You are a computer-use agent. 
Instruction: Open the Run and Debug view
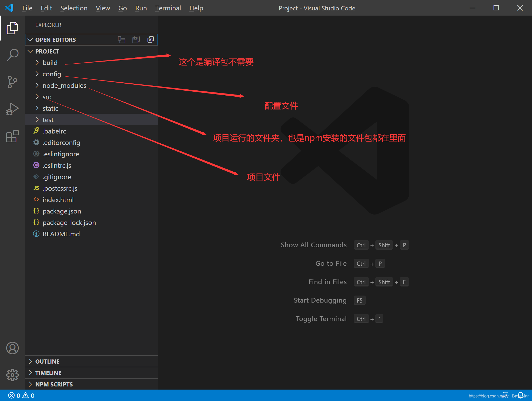coord(12,109)
